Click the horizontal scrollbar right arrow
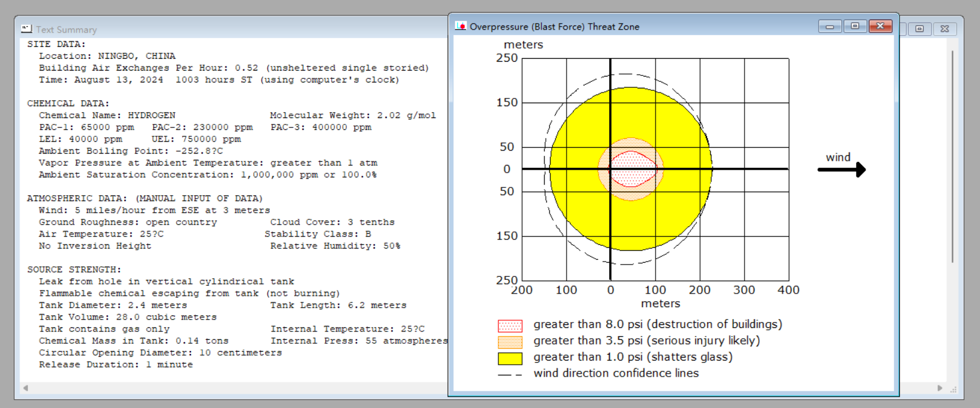 (x=940, y=388)
